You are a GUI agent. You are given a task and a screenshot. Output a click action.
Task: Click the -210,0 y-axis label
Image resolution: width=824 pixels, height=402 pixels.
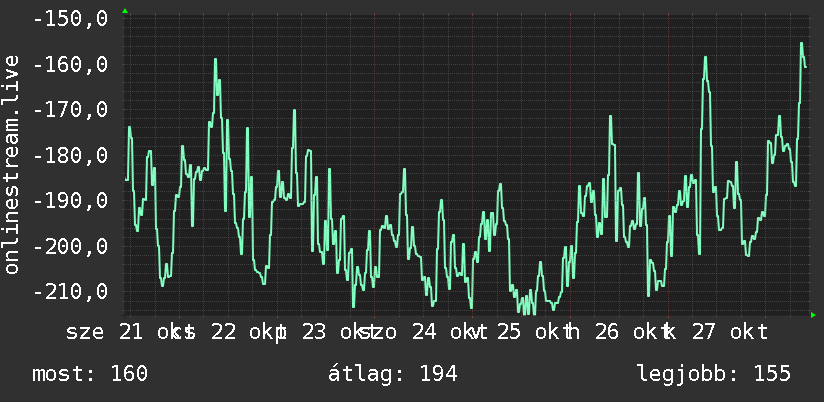70,291
